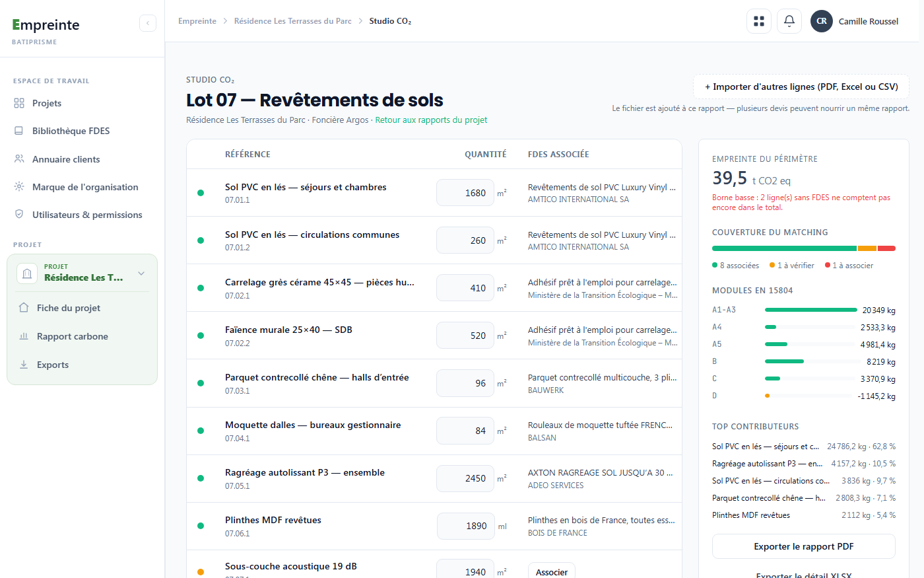The height and width of the screenshot is (578, 924).
Task: Click the A1-A3 module bar
Action: click(810, 310)
